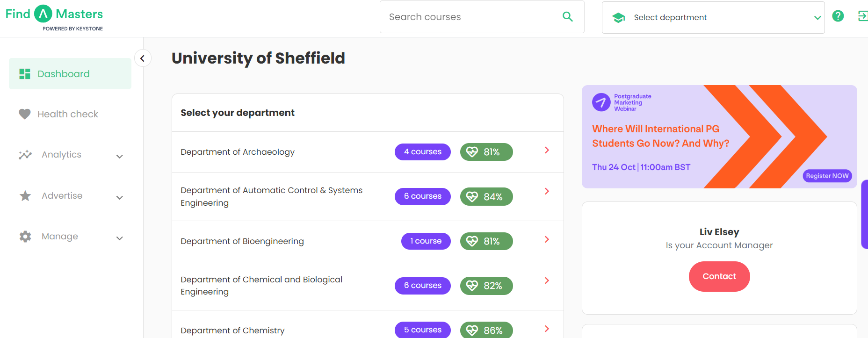Image resolution: width=868 pixels, height=338 pixels.
Task: Open the help question mark icon
Action: pos(838,16)
